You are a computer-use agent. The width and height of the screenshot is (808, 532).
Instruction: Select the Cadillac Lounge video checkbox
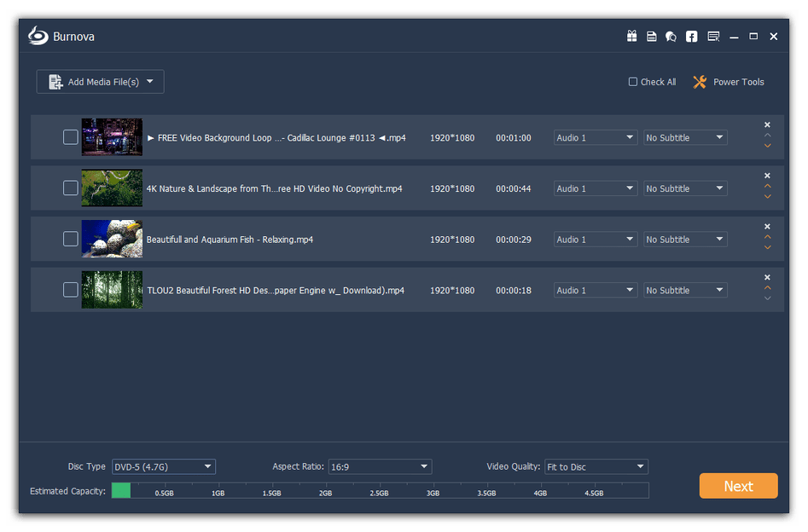pos(71,137)
